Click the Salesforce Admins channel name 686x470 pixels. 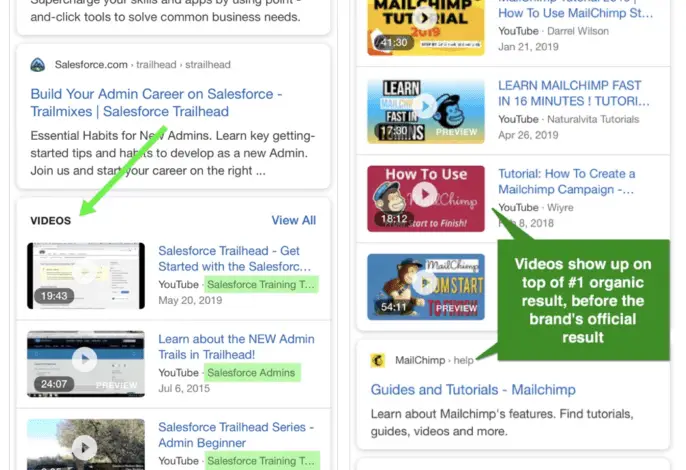[251, 372]
